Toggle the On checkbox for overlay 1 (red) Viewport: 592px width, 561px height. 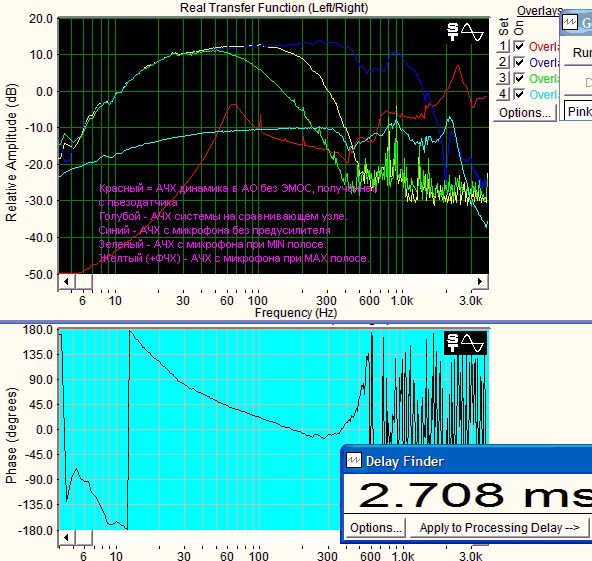520,46
